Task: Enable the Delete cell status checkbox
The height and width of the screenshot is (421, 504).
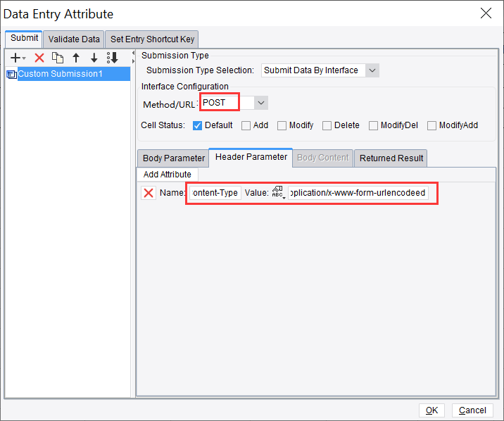Action: (327, 125)
